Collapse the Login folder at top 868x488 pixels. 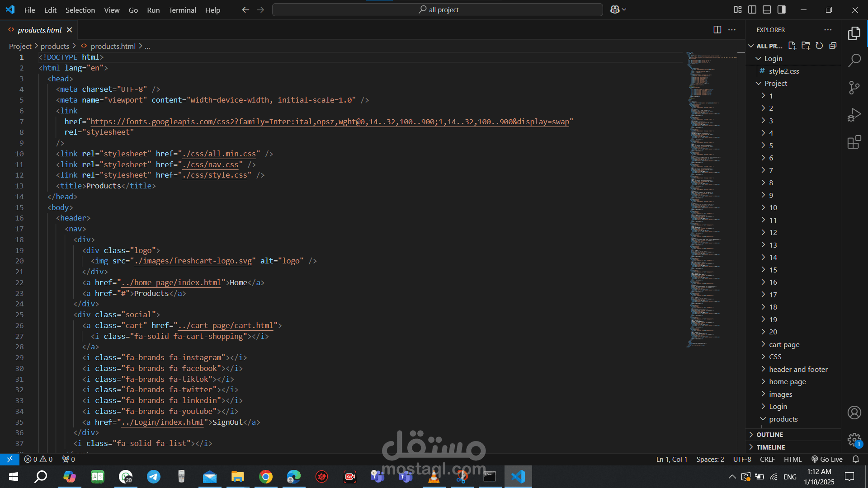tap(773, 59)
